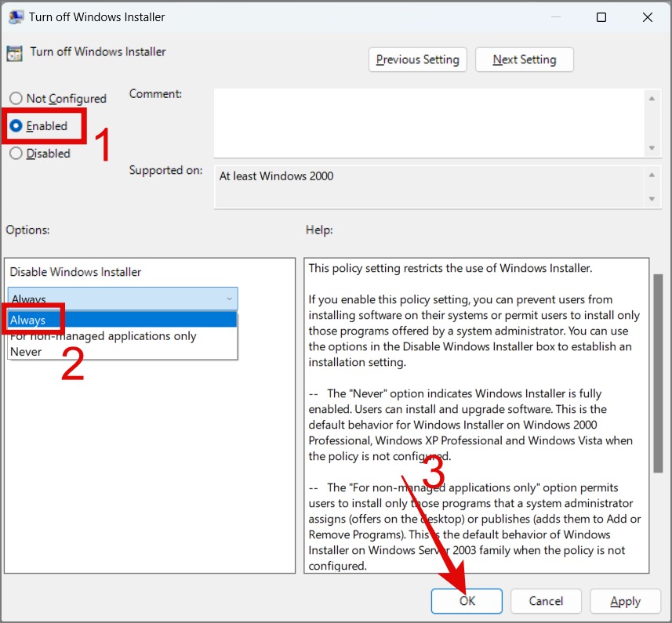The image size is (672, 623).
Task: Click first Help sentence about restricting Windows Installer
Action: point(450,268)
